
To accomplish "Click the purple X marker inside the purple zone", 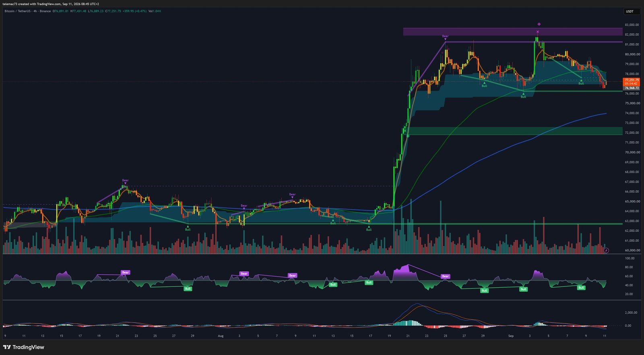I will pyautogui.click(x=538, y=32).
